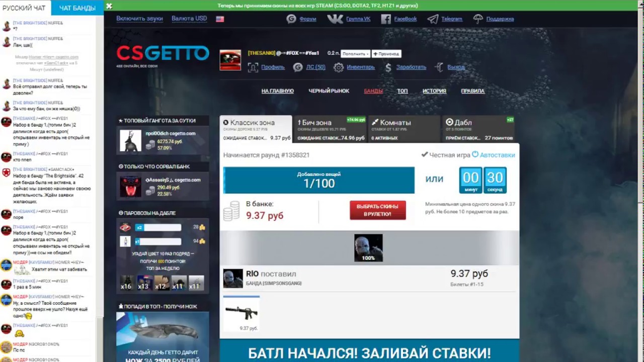Open БАНДЫ menu item
The height and width of the screenshot is (362, 644).
click(x=373, y=91)
